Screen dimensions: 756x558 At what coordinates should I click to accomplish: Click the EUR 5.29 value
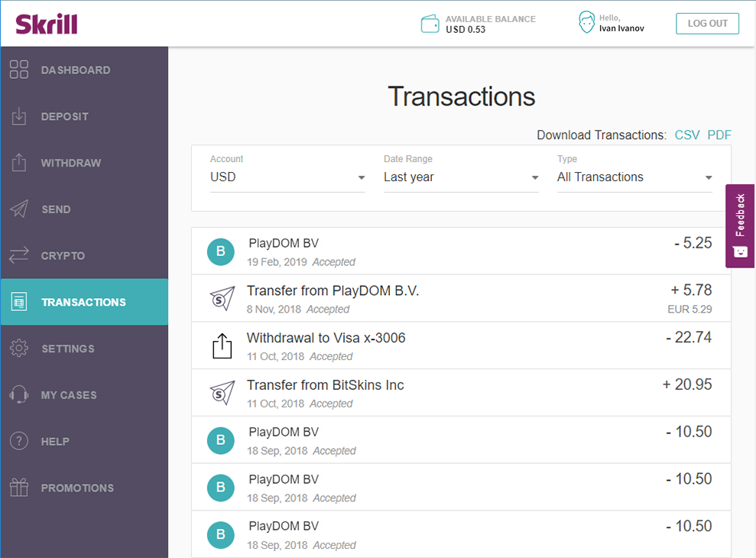[x=689, y=309]
